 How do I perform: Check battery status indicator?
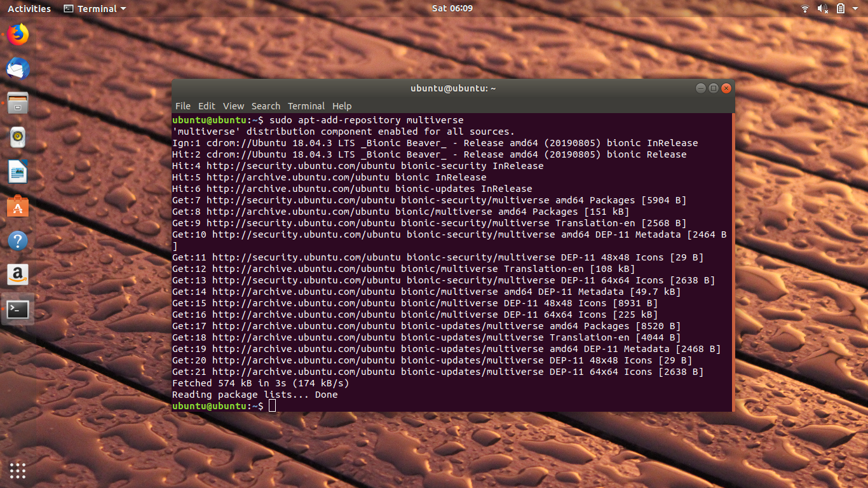(840, 8)
